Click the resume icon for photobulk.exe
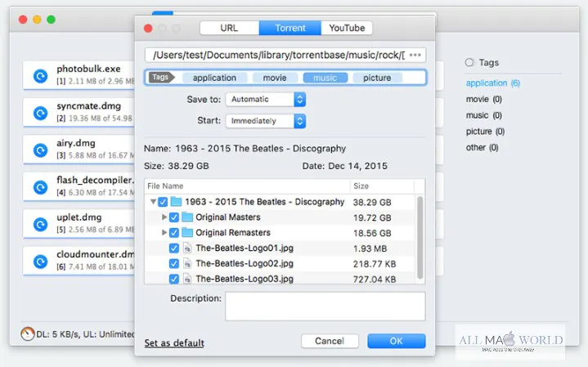Image resolution: width=588 pixels, height=367 pixels. coord(40,76)
